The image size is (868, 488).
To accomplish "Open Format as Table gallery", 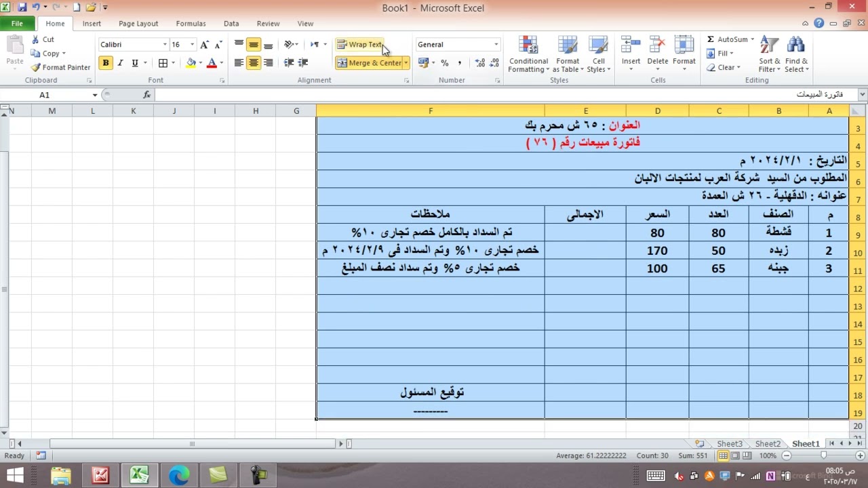I will (568, 54).
